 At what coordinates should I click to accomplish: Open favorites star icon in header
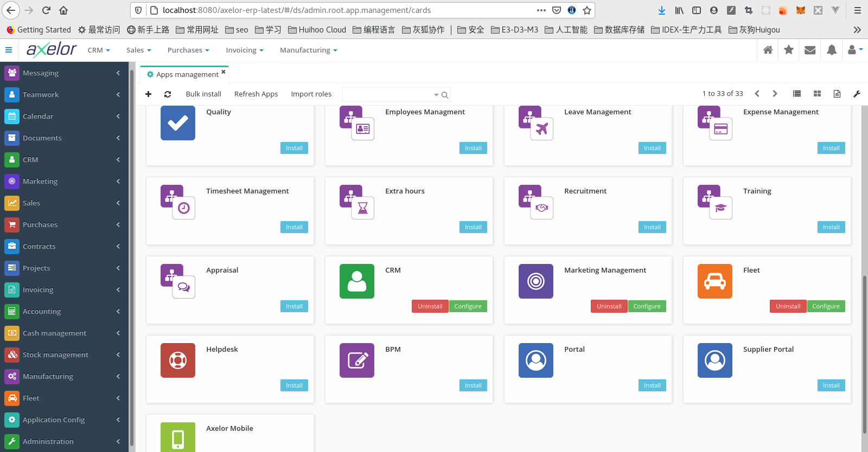coord(789,50)
